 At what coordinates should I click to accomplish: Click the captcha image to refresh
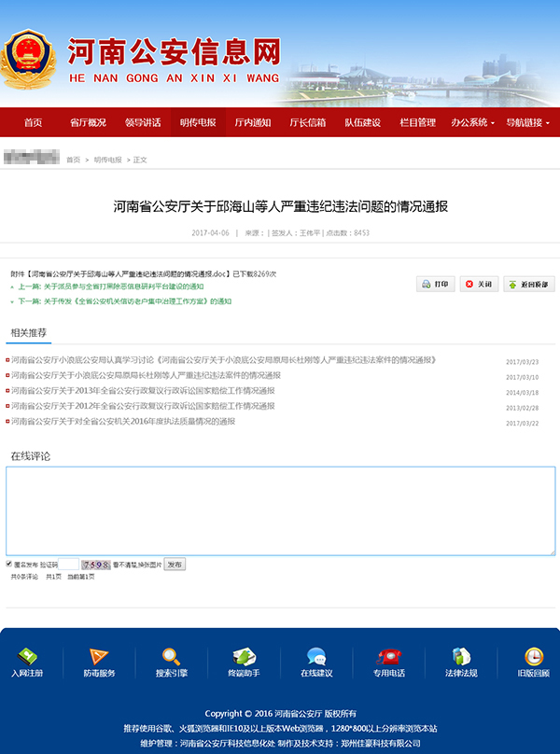[x=96, y=565]
